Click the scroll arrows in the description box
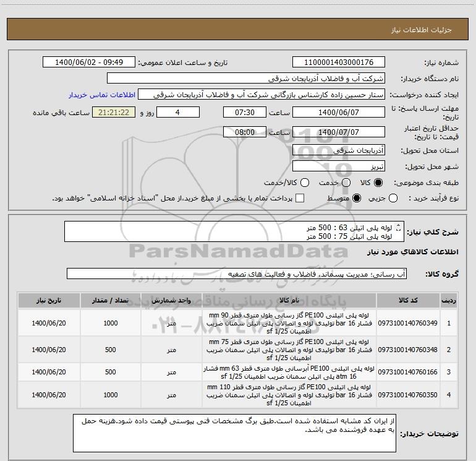476x461 pixels. [399, 227]
